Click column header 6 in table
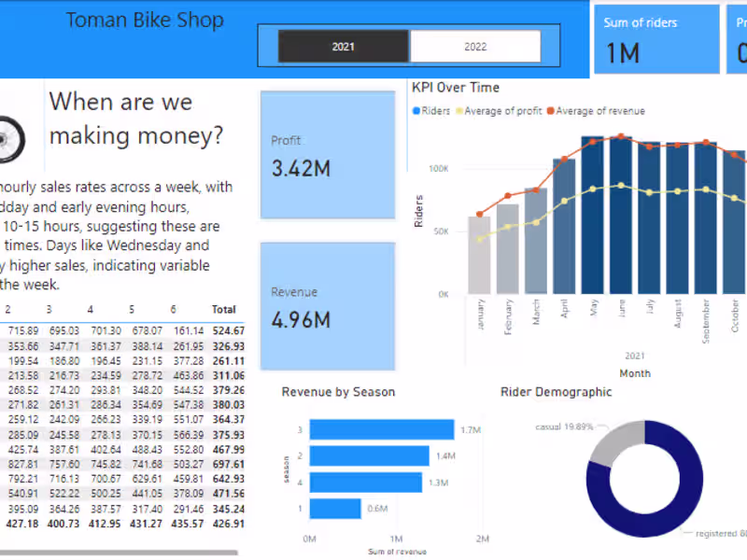The image size is (747, 560). click(x=174, y=310)
